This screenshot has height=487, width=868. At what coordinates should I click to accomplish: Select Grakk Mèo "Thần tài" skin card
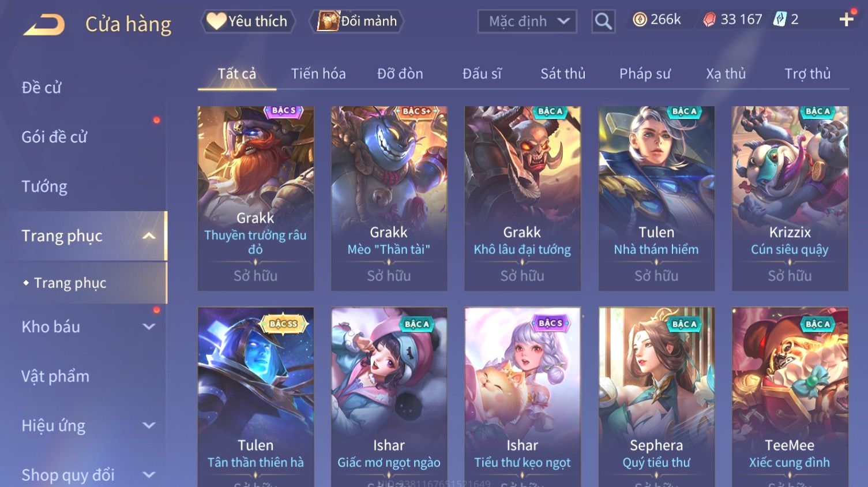tap(389, 198)
